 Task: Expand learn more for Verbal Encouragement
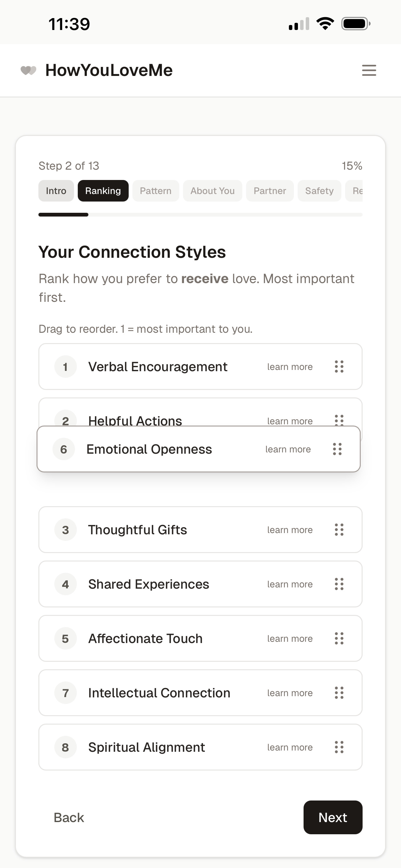tap(290, 367)
